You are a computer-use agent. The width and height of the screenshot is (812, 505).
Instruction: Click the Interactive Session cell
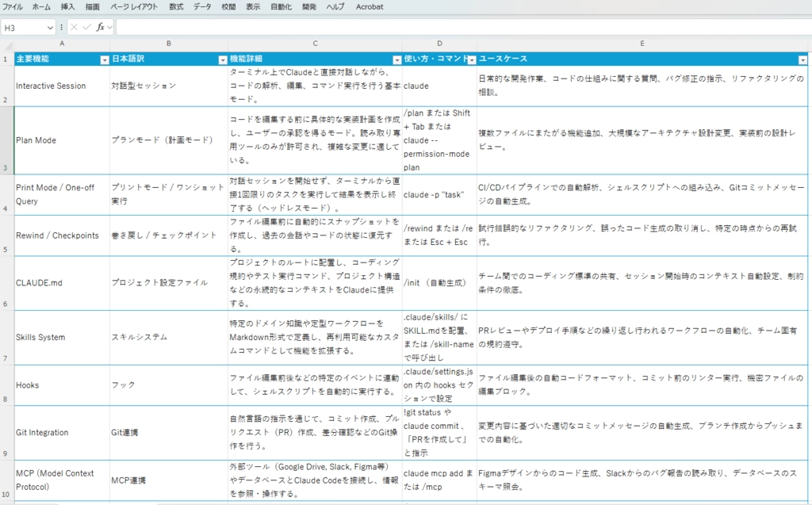coord(62,86)
